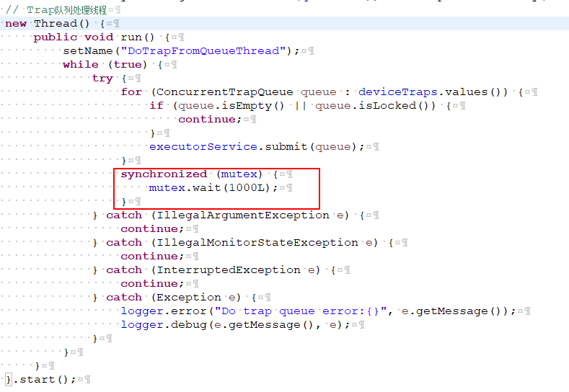This screenshot has height=392, width=569.
Task: Click the "true" literal in the while condition
Action: 128,65
